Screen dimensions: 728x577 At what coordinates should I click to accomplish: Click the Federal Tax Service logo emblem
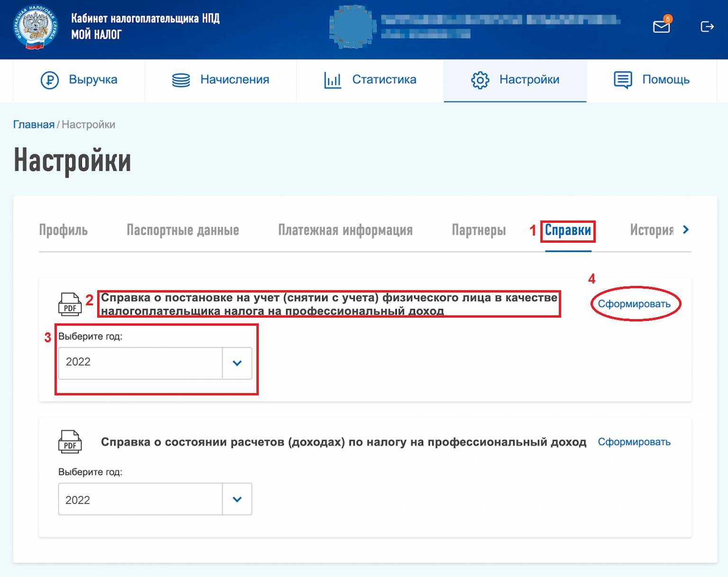pyautogui.click(x=36, y=28)
